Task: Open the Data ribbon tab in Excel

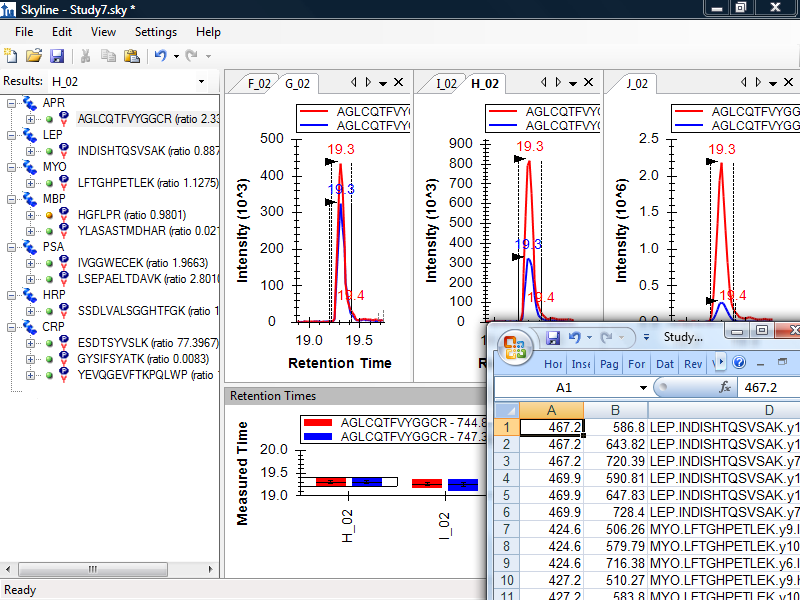Action: (x=664, y=364)
